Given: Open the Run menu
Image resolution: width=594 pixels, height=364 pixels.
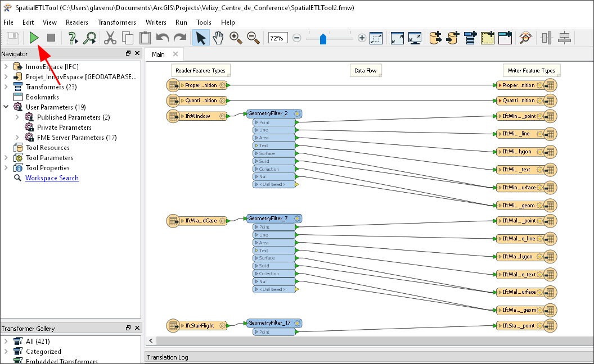Looking at the screenshot, I should click(x=182, y=22).
